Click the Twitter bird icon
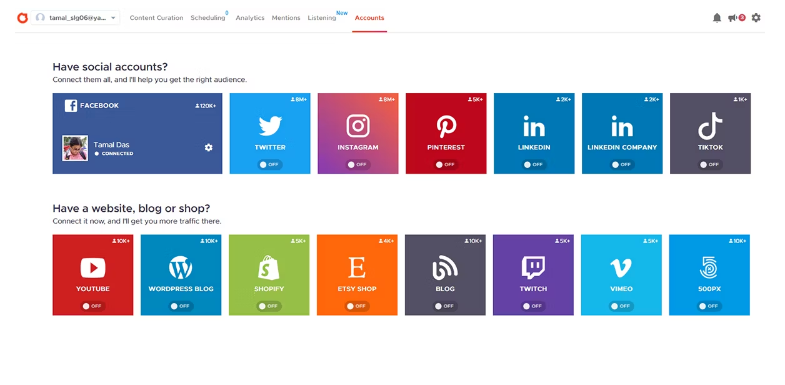The image size is (785, 385). pyautogui.click(x=270, y=126)
